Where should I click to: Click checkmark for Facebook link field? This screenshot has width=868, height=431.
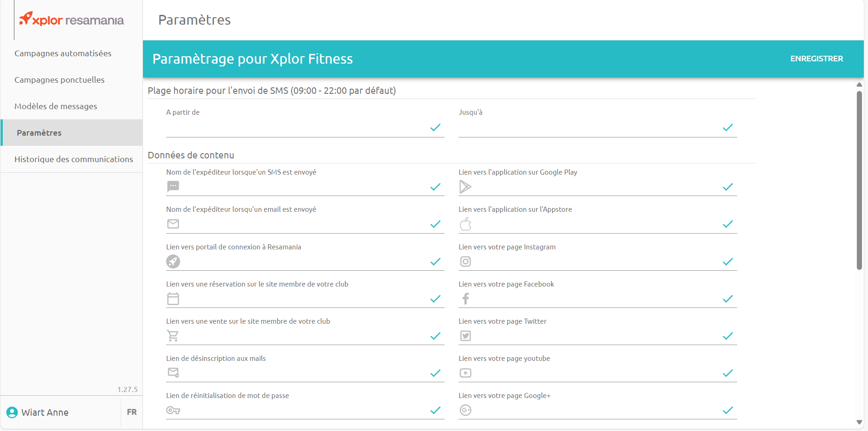pyautogui.click(x=728, y=299)
